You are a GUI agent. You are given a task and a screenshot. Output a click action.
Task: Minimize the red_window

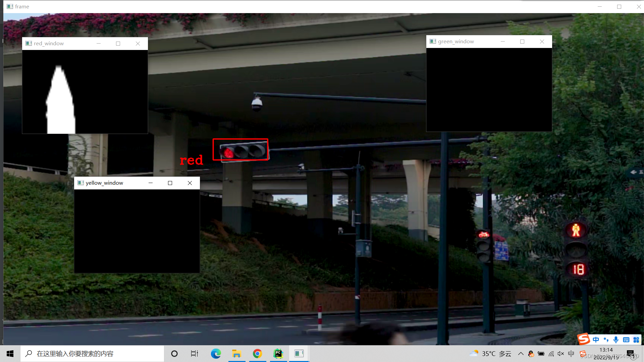click(x=99, y=44)
